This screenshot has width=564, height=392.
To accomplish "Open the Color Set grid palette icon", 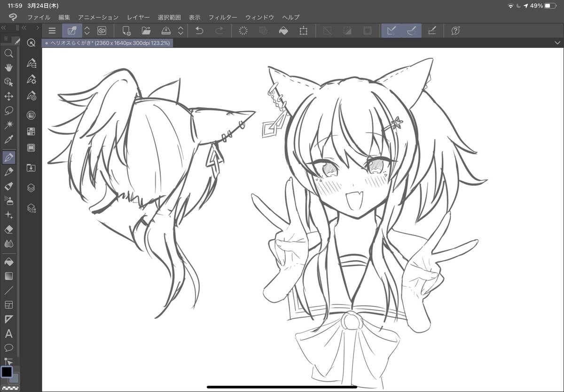I will coord(31,132).
